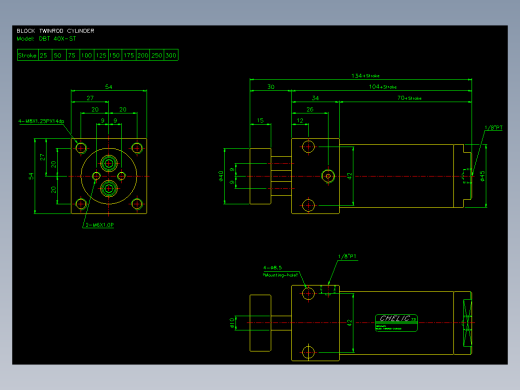Click the 'ø40' diameter dimension
This screenshot has width=520, height=390.
[x=221, y=176]
